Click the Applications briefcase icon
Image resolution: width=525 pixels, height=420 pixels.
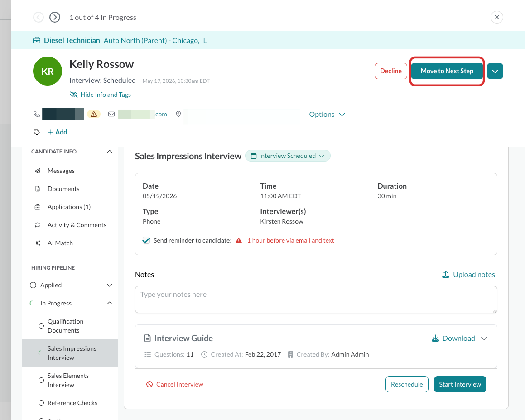[x=38, y=207]
